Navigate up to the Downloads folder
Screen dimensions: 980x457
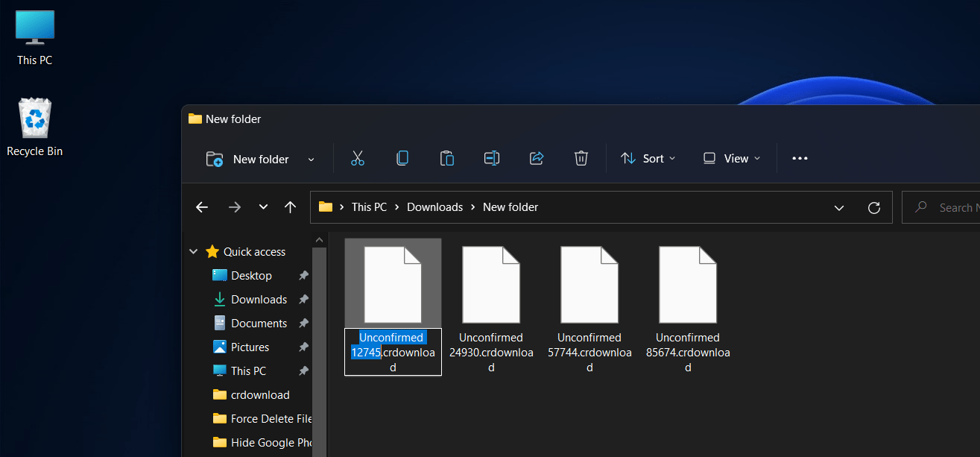[x=290, y=207]
